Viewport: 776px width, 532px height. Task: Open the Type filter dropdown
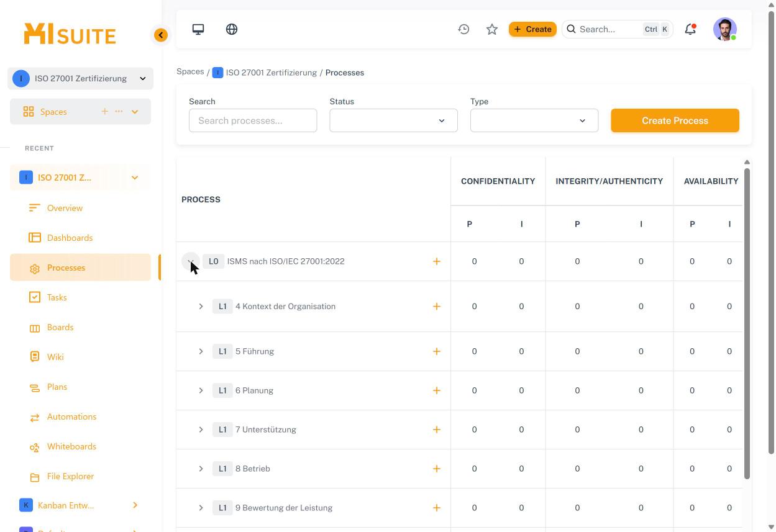tap(534, 120)
